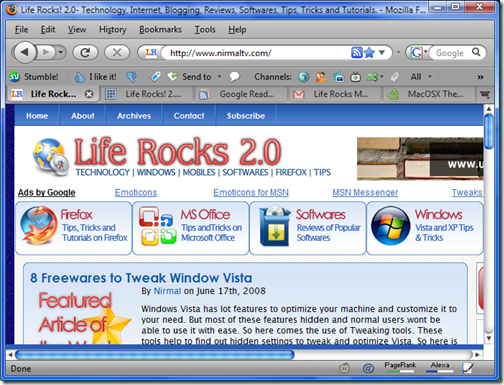Screen dimensions: 504x385
Task: Click Contact in the site navigation
Action: click(189, 116)
